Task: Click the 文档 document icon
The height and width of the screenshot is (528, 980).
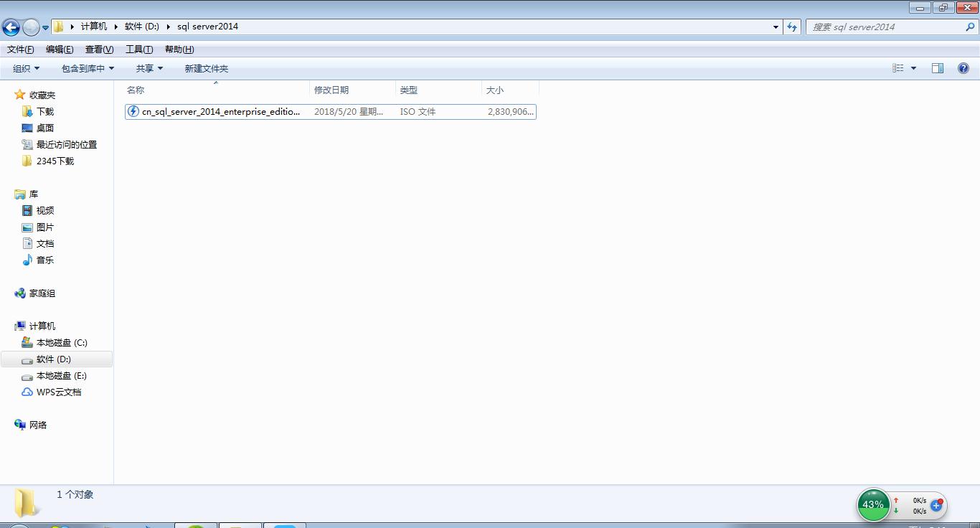Action: tap(27, 243)
